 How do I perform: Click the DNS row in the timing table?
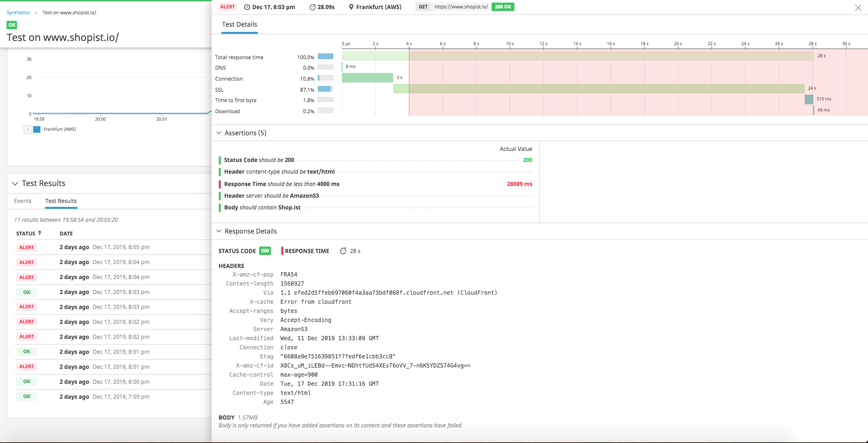(274, 67)
